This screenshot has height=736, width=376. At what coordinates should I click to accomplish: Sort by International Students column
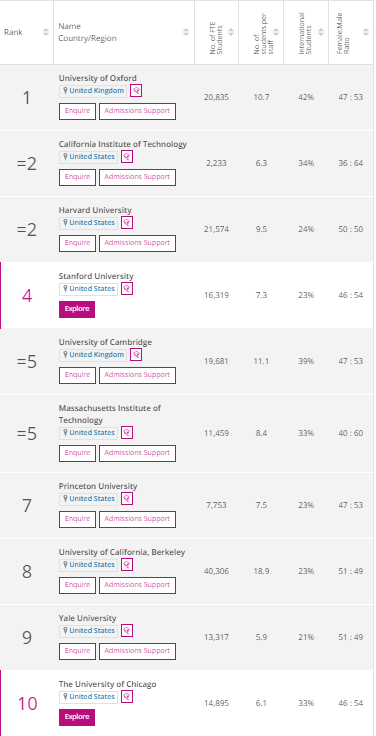pos(321,32)
